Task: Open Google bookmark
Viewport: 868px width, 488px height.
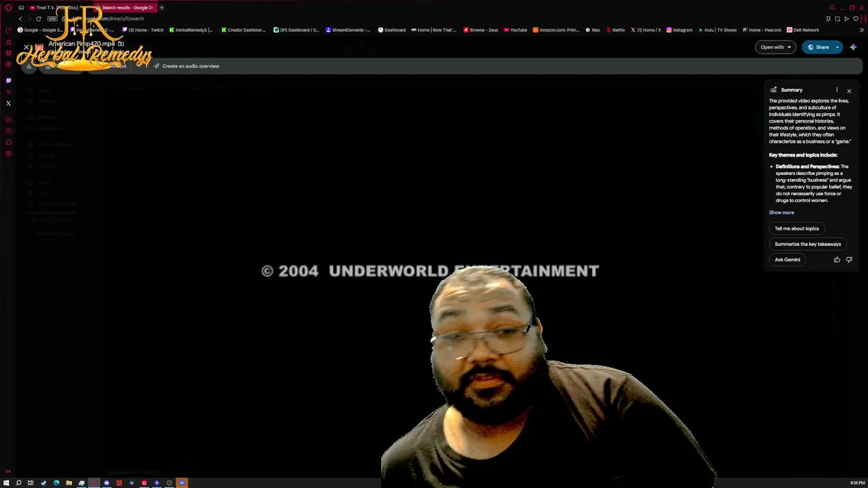Action: point(39,30)
